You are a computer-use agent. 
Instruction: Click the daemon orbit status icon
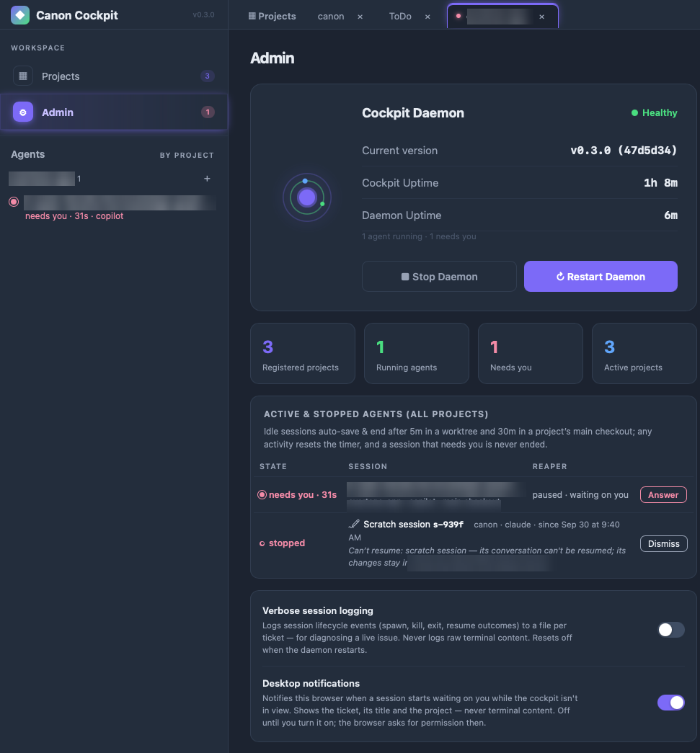tap(307, 197)
